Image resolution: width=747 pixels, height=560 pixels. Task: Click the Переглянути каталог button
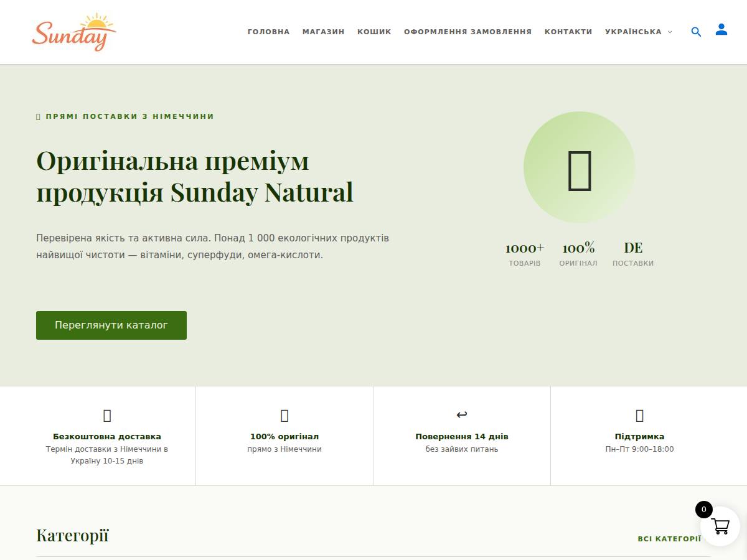pyautogui.click(x=111, y=325)
